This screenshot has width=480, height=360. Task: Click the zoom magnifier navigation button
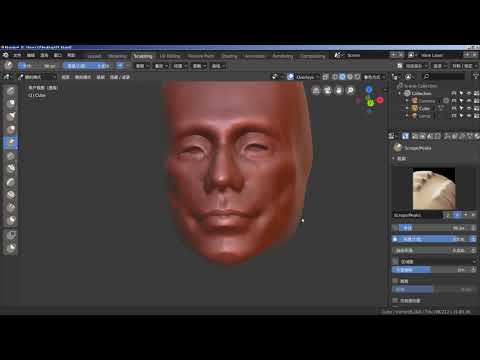pos(350,90)
